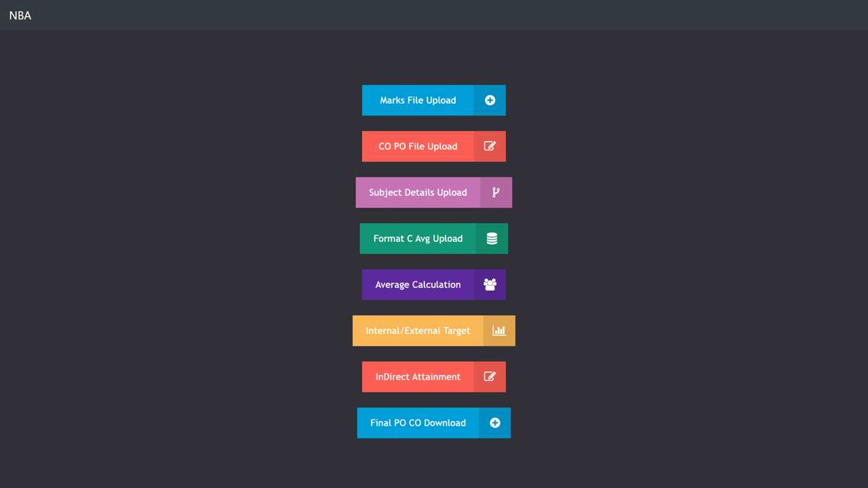
Task: Click the users group icon on Average Calculation
Action: (490, 285)
